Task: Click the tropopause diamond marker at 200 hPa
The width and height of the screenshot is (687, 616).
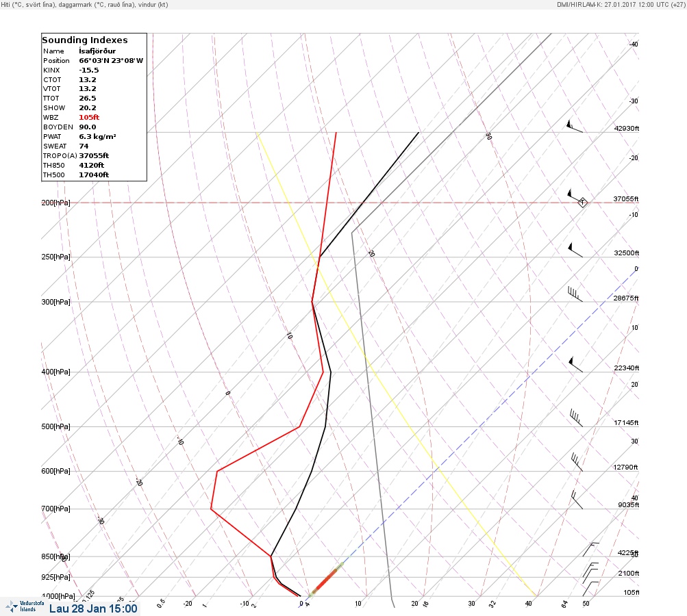Action: (582, 203)
